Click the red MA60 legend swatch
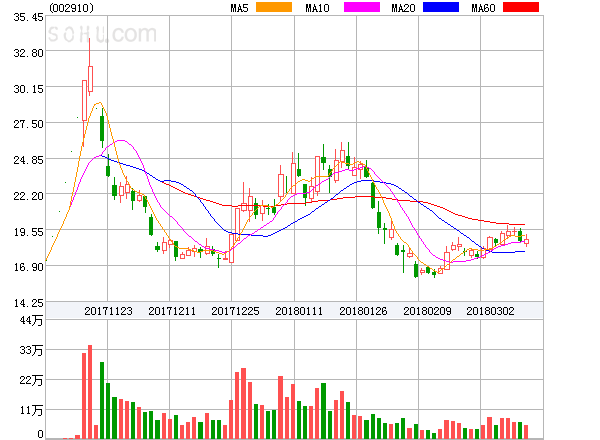This screenshot has width=600, height=440. pos(521,7)
